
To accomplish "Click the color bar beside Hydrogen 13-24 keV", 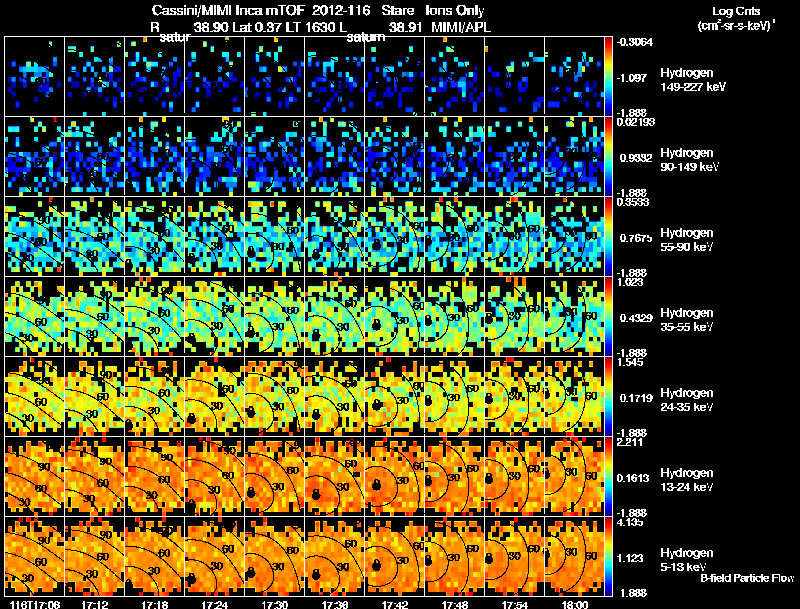I will point(608,476).
